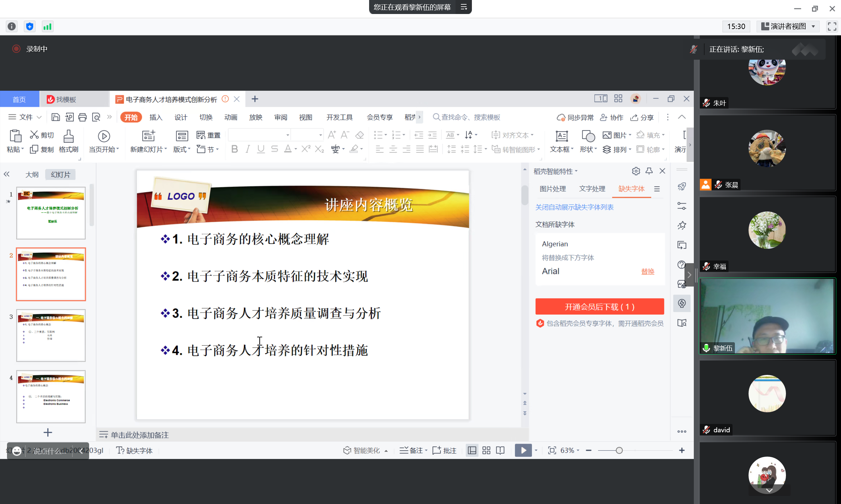841x504 pixels.
Task: Click the sliders settings icon in sidebar
Action: [681, 206]
